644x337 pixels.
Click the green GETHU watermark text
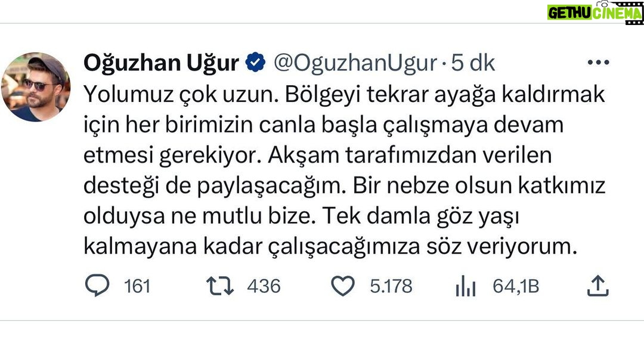569,13
